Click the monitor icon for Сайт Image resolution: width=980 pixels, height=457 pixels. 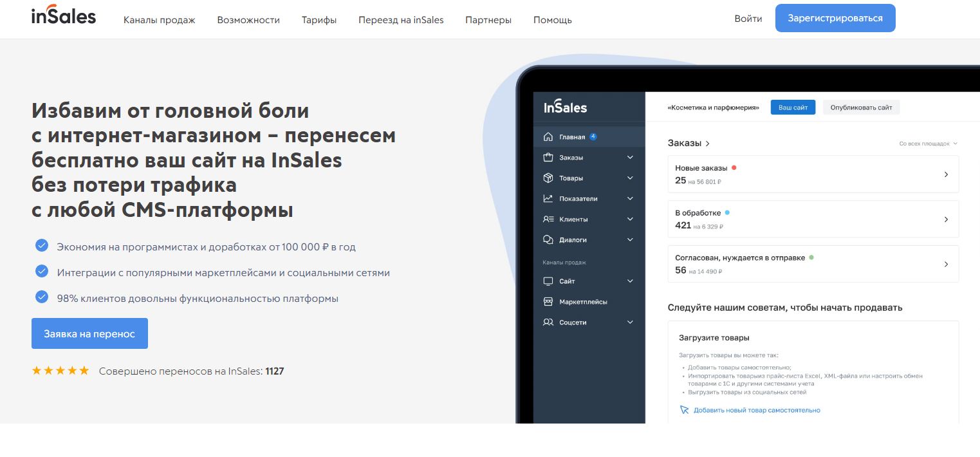tap(548, 281)
